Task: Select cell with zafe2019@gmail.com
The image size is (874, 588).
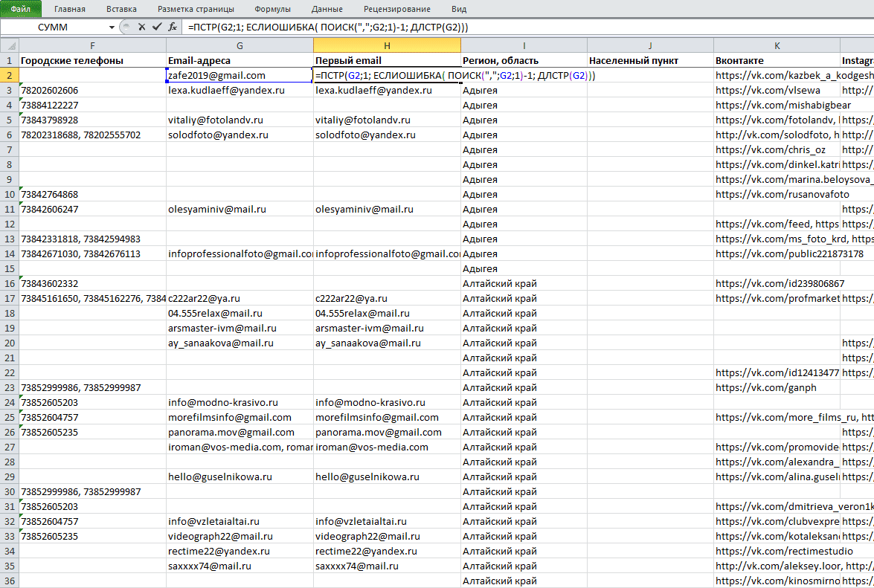Action: pyautogui.click(x=240, y=75)
